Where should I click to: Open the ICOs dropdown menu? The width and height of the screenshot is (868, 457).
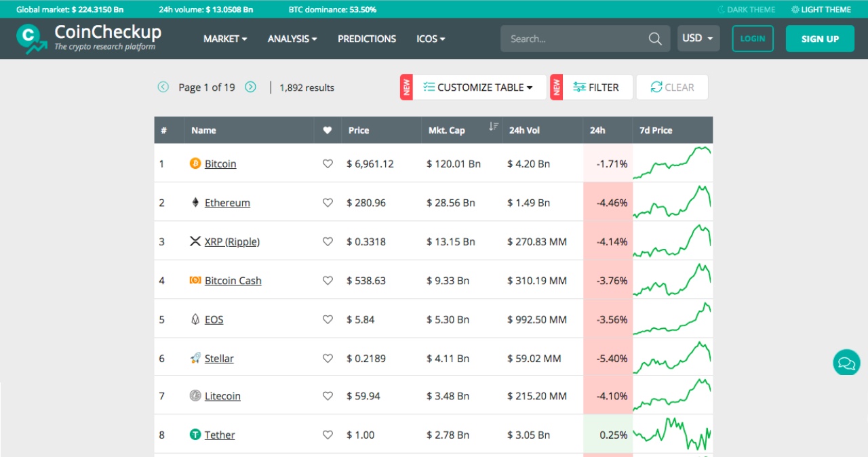pos(431,39)
